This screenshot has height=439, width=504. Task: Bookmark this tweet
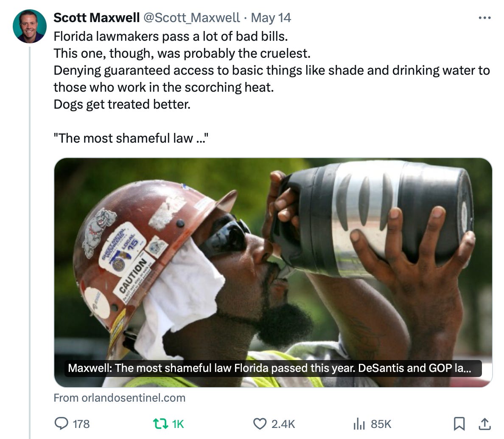coord(459,424)
